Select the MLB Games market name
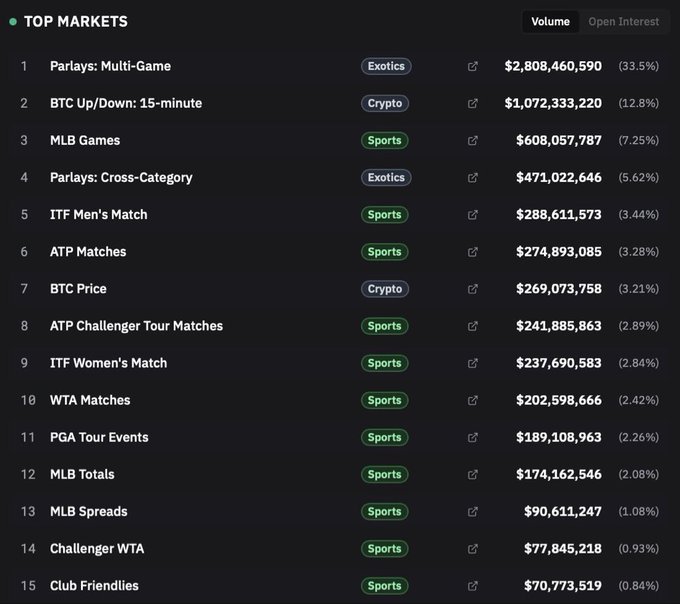The width and height of the screenshot is (680, 604). (85, 140)
